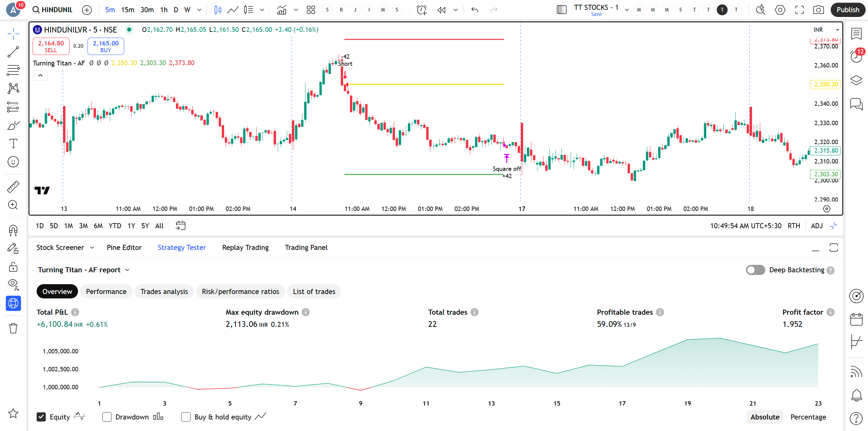The image size is (868, 431).
Task: Click the 2,165.00 BUY button
Action: pos(106,46)
